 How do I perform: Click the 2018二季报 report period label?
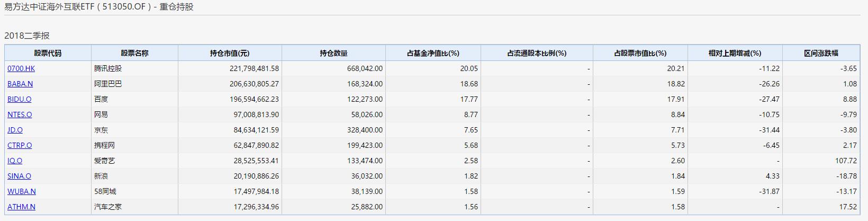point(27,36)
